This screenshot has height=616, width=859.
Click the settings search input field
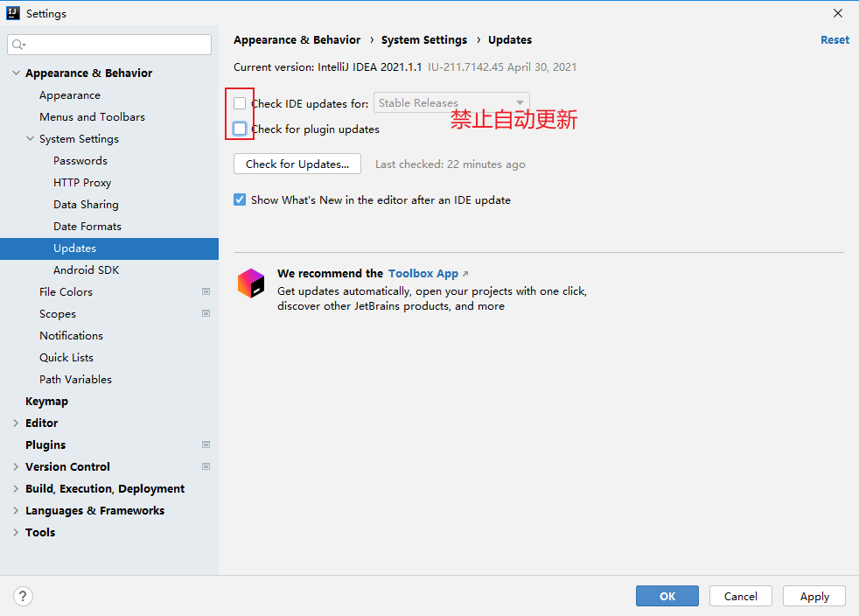pyautogui.click(x=109, y=45)
